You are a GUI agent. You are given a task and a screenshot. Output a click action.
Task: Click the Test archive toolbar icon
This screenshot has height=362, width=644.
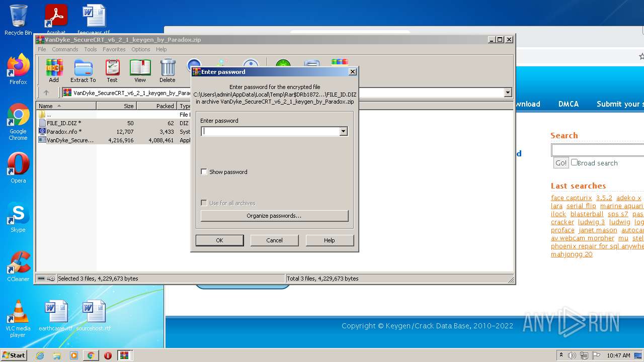(x=112, y=70)
